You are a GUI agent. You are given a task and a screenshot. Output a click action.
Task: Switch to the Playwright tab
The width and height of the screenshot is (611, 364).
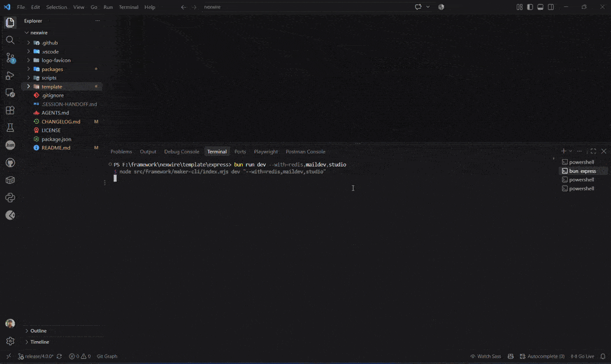pyautogui.click(x=266, y=151)
